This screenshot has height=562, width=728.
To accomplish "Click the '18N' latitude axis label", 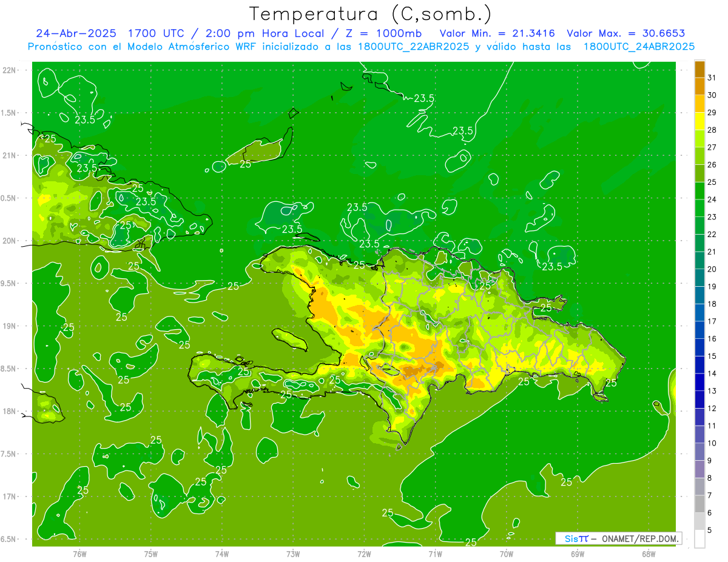I will coord(9,411).
